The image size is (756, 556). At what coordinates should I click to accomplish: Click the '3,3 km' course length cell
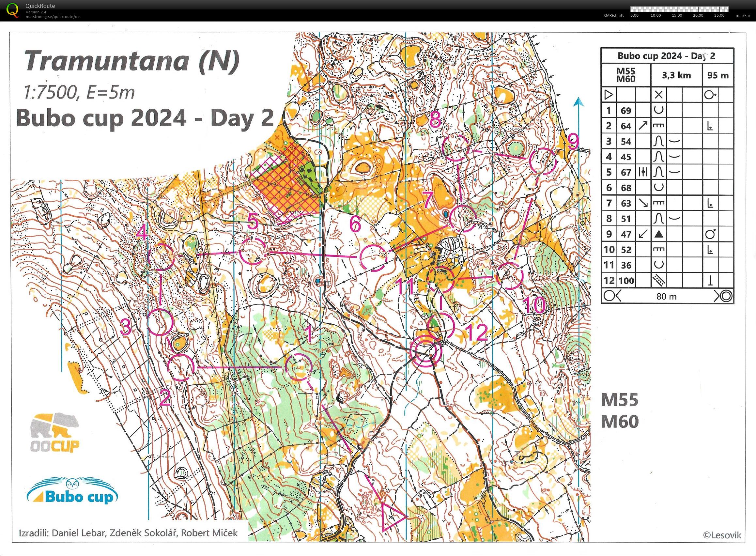coord(676,75)
